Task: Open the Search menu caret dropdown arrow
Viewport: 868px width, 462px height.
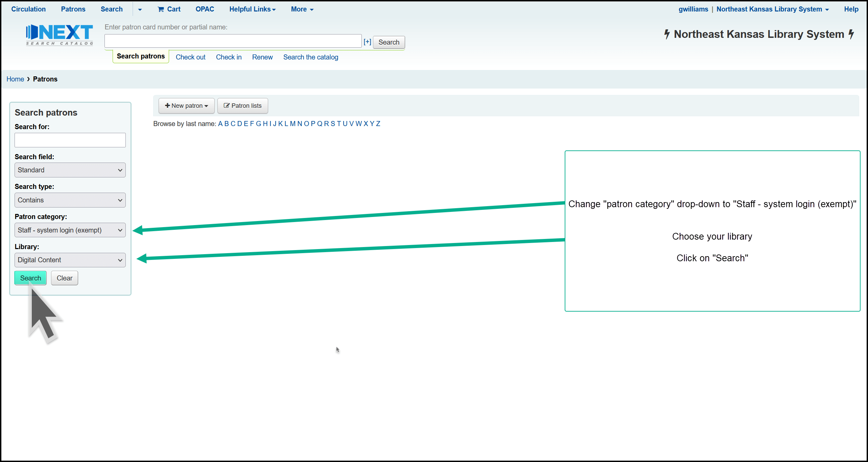Action: click(x=140, y=9)
